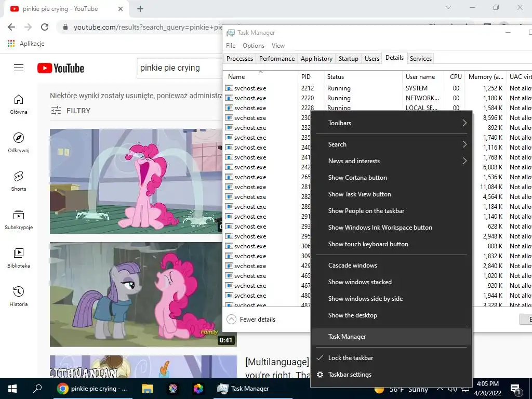Viewport: 532px width, 399px height.
Task: Sort by PID column header
Action: click(311, 77)
